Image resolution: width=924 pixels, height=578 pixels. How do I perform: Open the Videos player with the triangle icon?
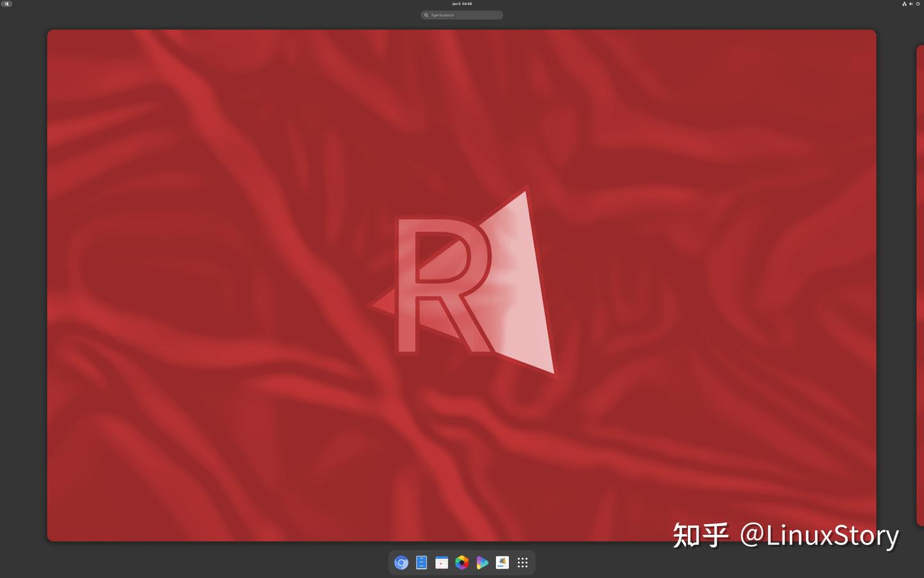pos(482,563)
